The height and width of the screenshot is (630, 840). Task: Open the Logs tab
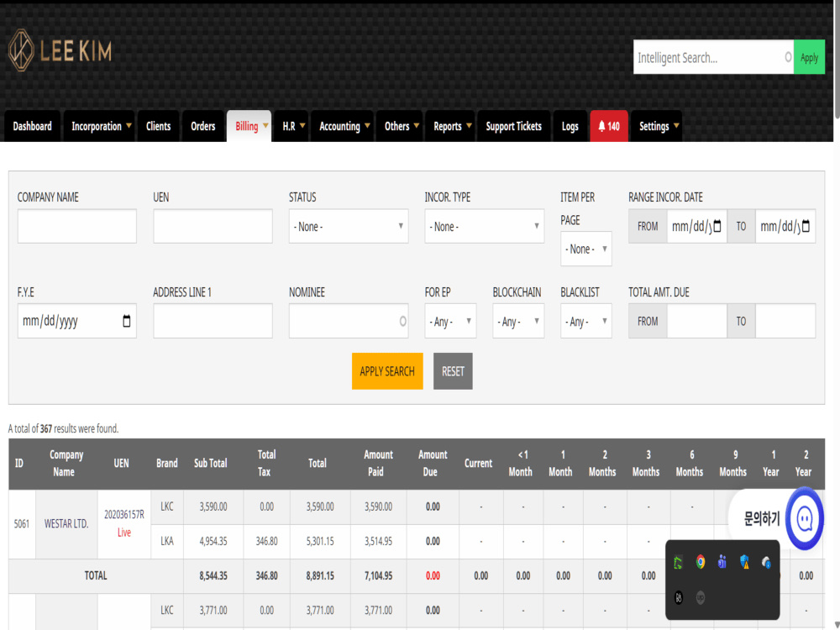pyautogui.click(x=570, y=127)
